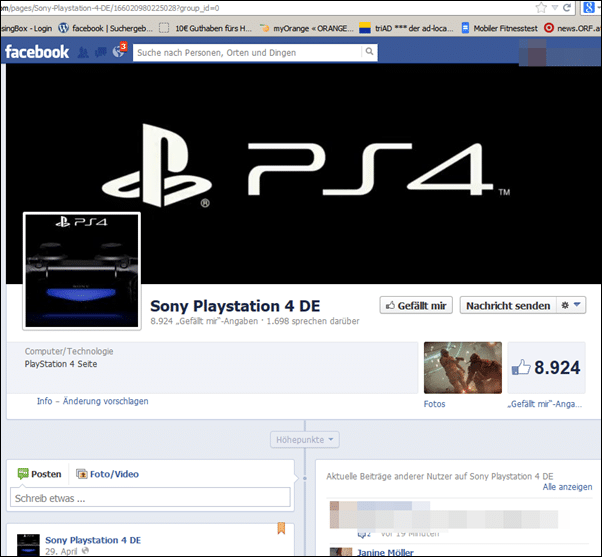Click 'Fotos' label link
This screenshot has height=557, width=602.
(x=434, y=404)
